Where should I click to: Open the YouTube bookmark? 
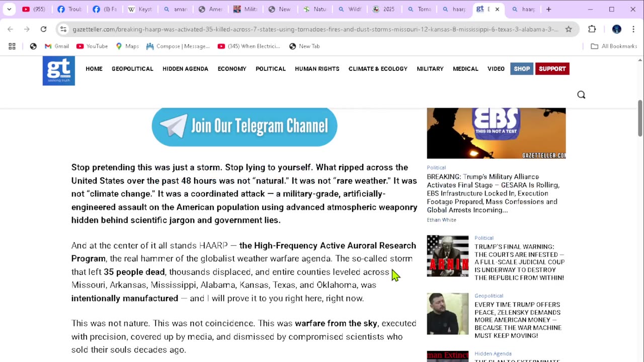(92, 46)
